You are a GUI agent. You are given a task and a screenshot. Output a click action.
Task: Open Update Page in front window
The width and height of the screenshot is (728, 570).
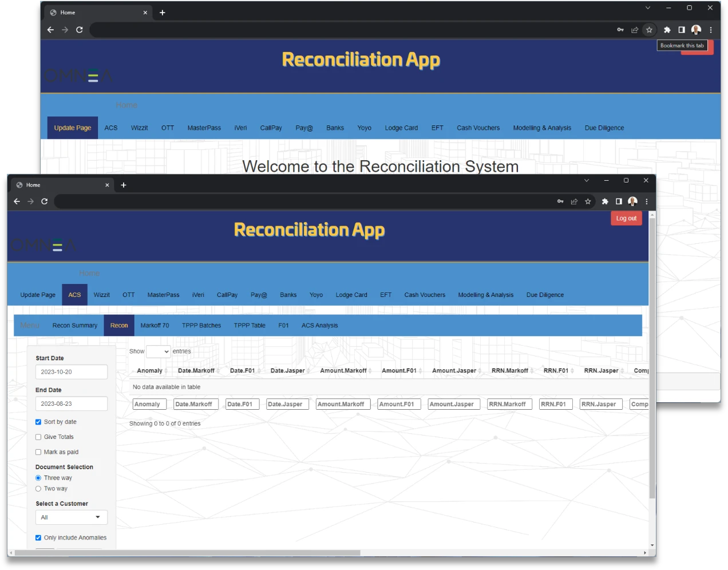pyautogui.click(x=38, y=295)
